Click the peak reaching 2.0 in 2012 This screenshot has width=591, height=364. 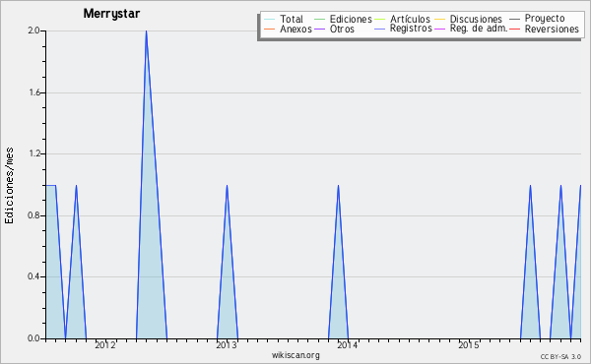click(146, 31)
